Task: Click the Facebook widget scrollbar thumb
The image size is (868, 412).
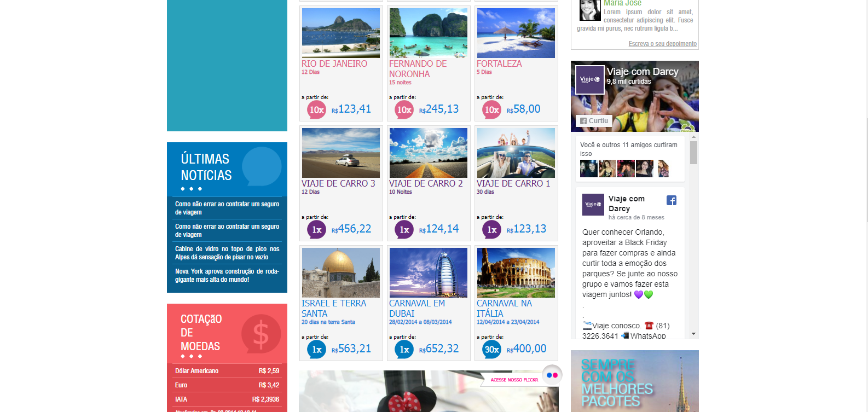Action: point(693,153)
